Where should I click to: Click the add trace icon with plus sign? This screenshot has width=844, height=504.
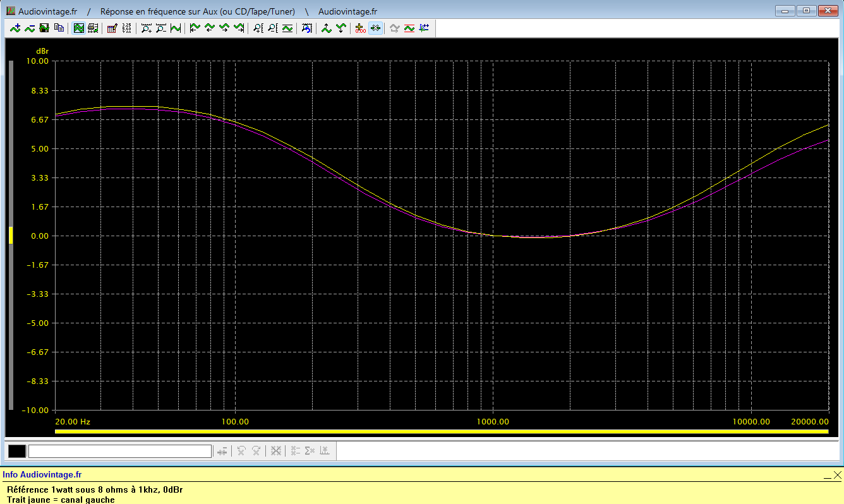15,28
